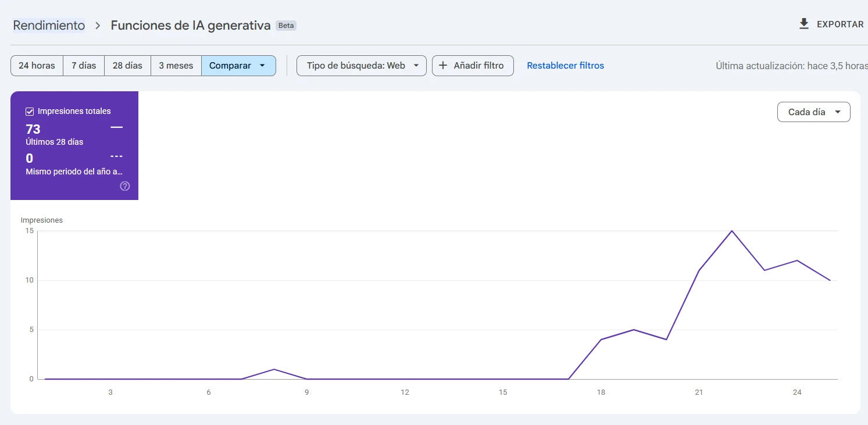Go back to Rendimiento breadcrumb
The image size is (868, 425).
tap(49, 26)
